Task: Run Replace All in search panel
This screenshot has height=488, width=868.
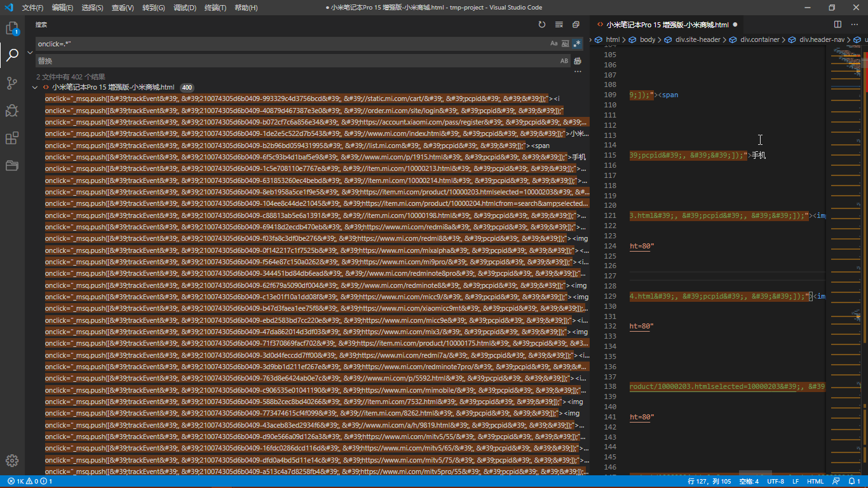Action: click(577, 60)
